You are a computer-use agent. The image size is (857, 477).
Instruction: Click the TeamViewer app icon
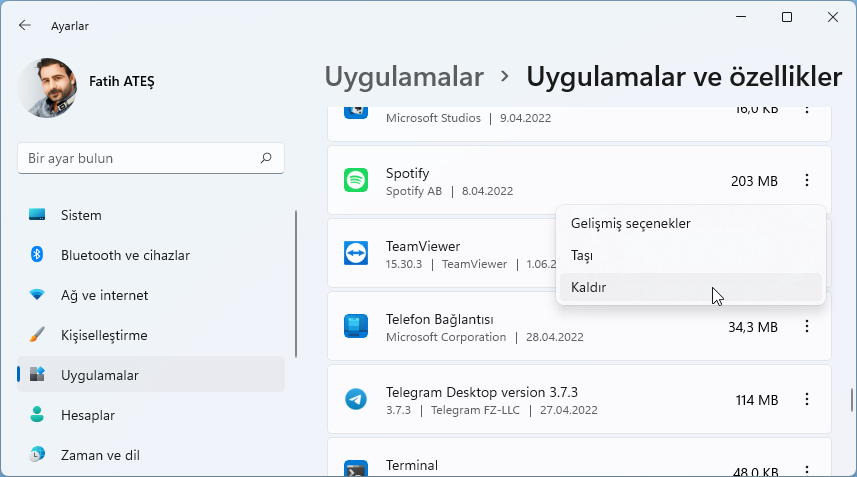356,254
